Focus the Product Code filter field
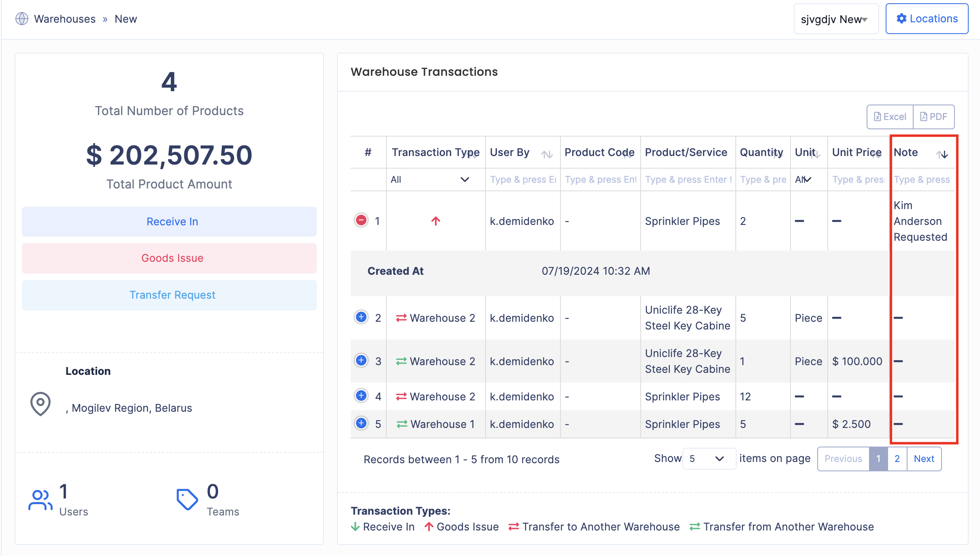The height and width of the screenshot is (556, 980). point(600,180)
